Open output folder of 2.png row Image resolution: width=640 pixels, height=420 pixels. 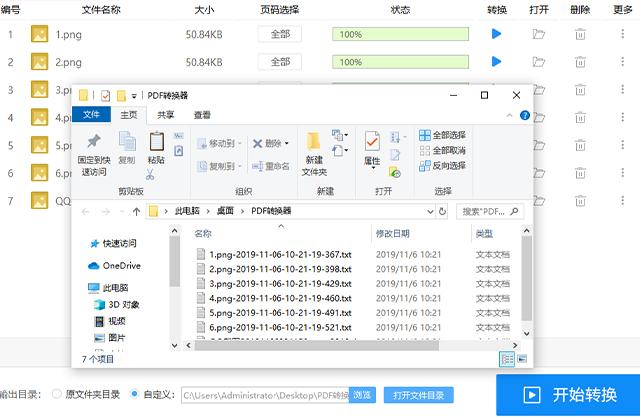click(539, 62)
